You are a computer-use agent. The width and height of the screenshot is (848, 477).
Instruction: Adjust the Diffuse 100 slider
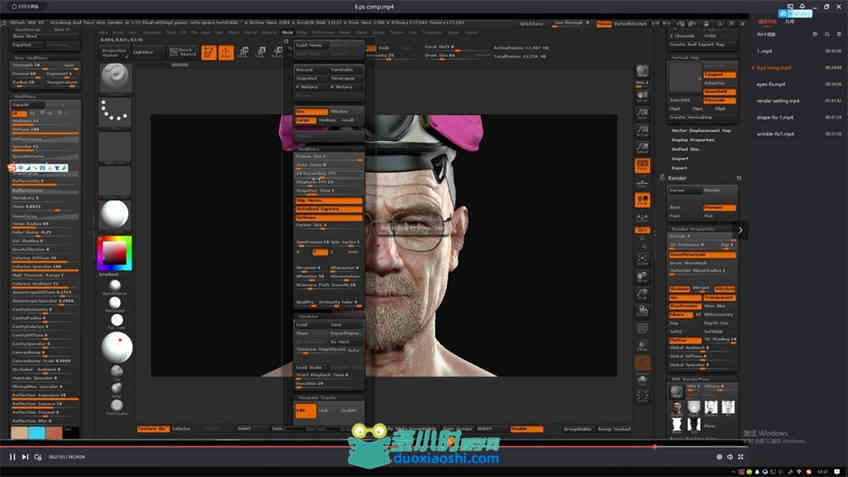[x=45, y=130]
